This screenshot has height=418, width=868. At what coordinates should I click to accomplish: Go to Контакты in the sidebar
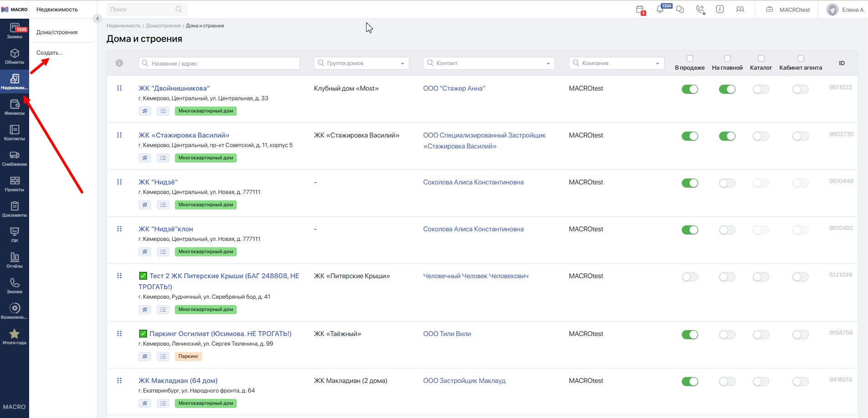tap(15, 133)
